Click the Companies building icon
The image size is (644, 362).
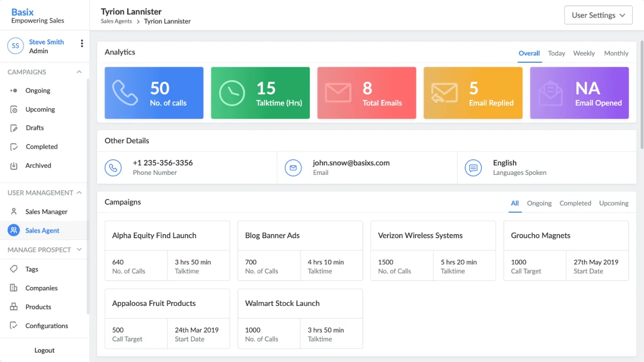coord(13,288)
